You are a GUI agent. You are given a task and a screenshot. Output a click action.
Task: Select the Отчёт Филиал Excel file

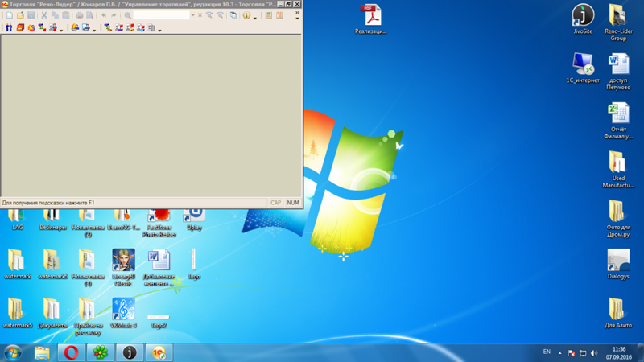click(618, 121)
